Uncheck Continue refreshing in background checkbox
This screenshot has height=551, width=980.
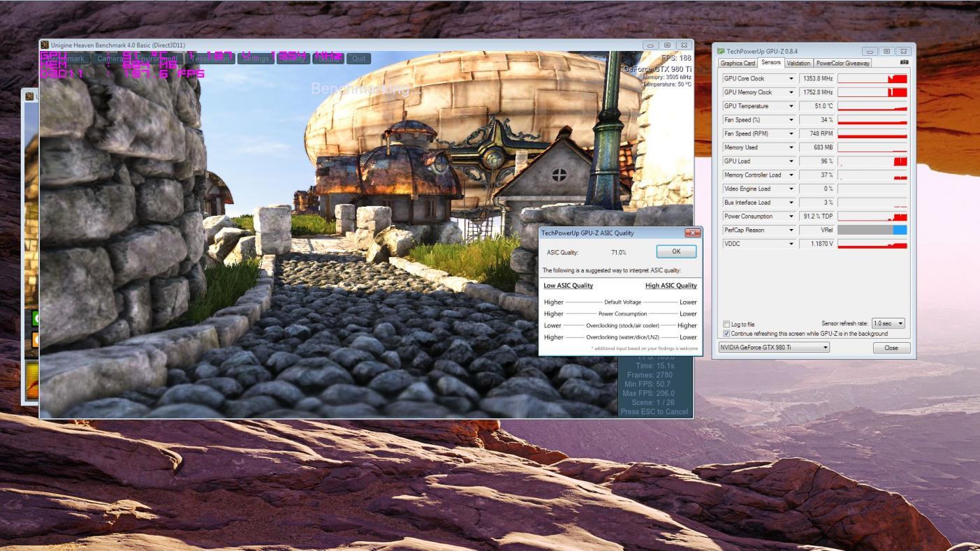click(726, 333)
